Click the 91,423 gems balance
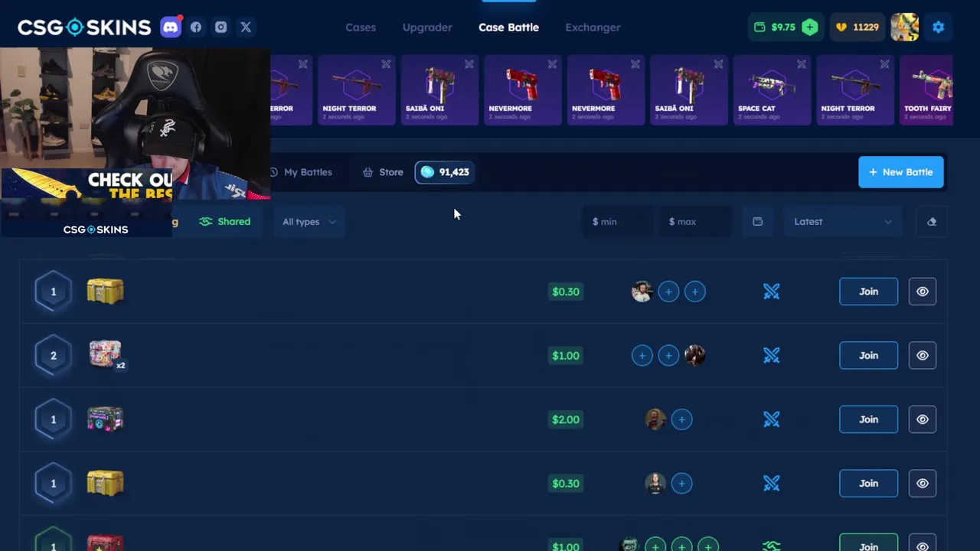 [445, 172]
